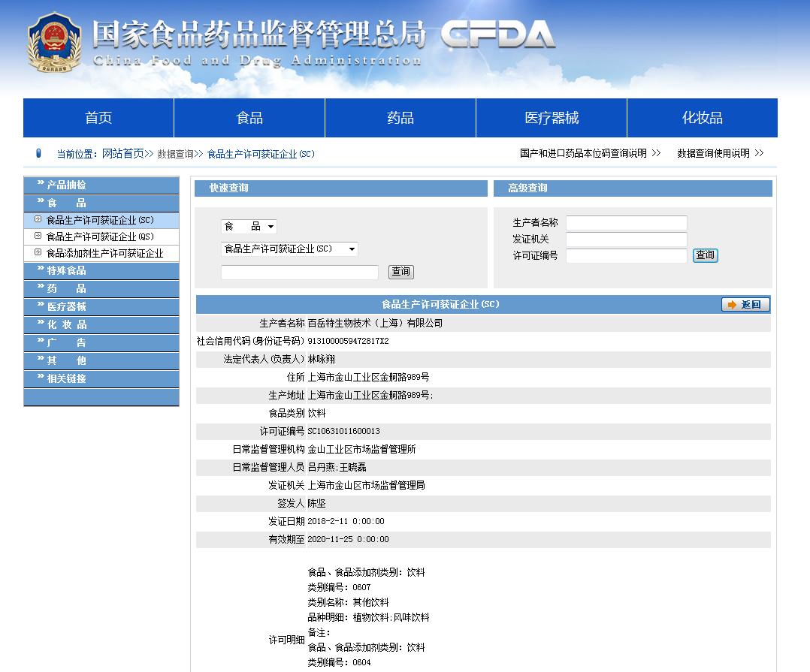The height and width of the screenshot is (672, 810).
Task: Click the CFDA emblem logo in the header
Action: (53, 41)
